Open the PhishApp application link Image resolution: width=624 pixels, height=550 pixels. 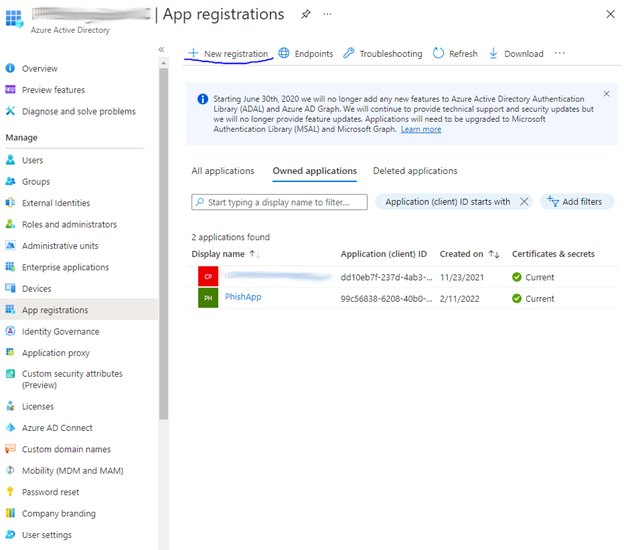tap(243, 297)
